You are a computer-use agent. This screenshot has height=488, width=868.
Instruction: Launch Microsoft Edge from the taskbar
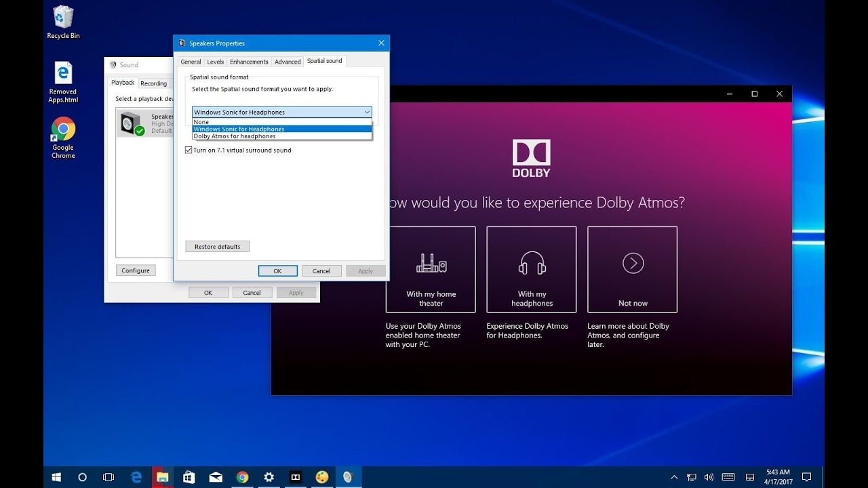(x=136, y=477)
